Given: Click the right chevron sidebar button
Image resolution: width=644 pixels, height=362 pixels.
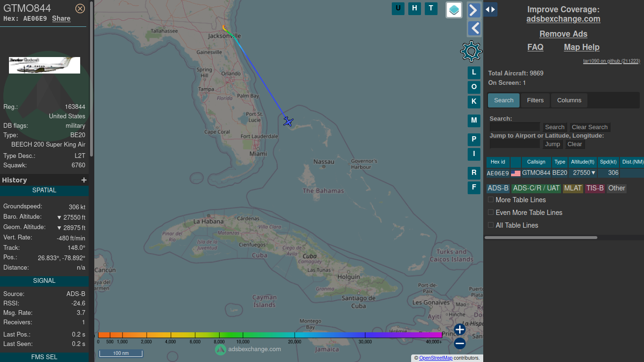Looking at the screenshot, I should click(x=474, y=10).
